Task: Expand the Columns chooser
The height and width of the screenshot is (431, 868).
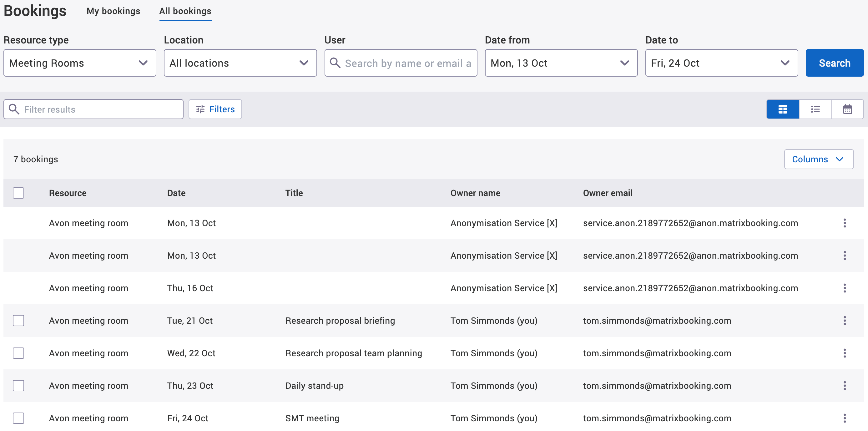Action: [x=818, y=159]
